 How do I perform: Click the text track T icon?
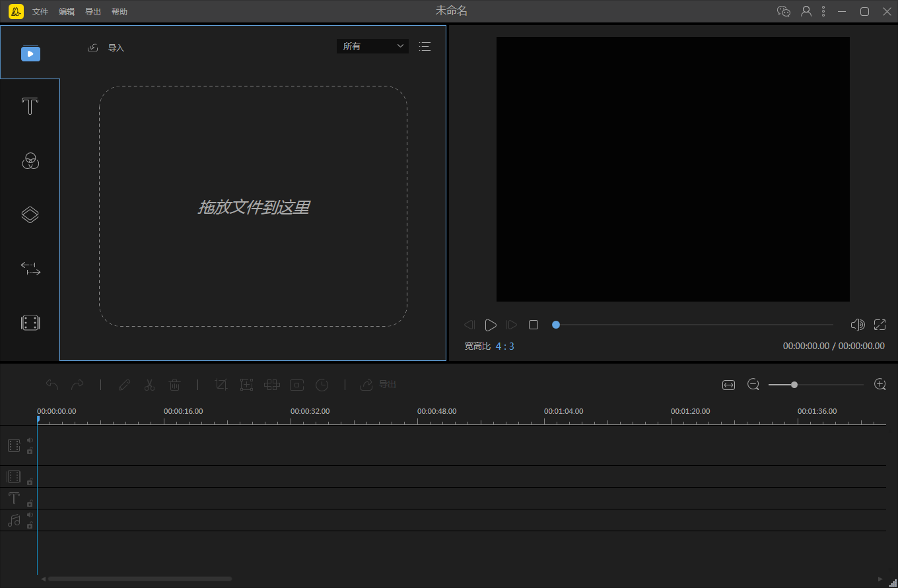14,498
